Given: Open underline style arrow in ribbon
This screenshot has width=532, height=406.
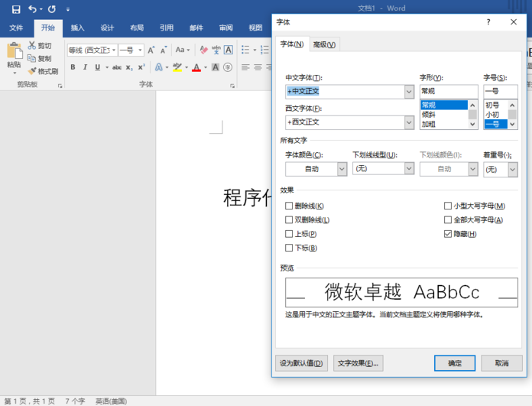Looking at the screenshot, I should (107, 67).
